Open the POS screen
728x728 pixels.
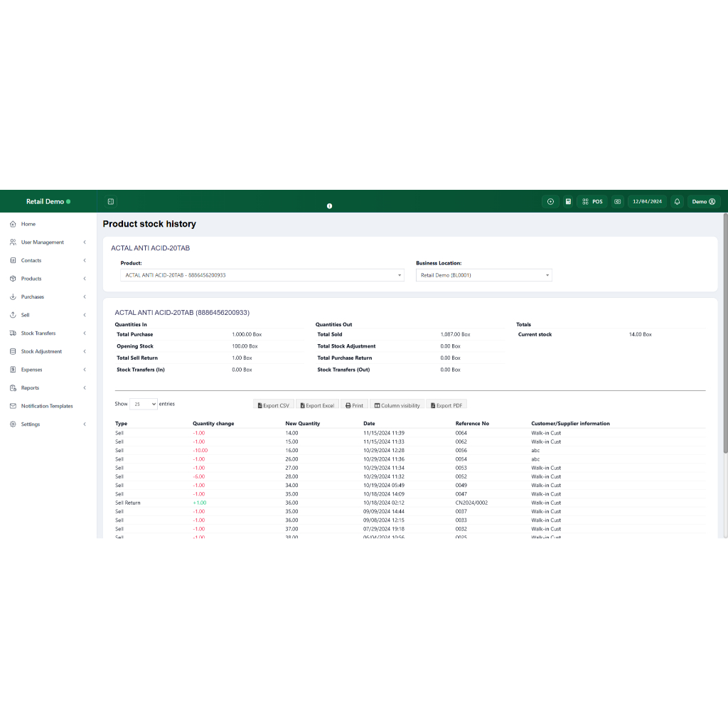click(x=591, y=202)
